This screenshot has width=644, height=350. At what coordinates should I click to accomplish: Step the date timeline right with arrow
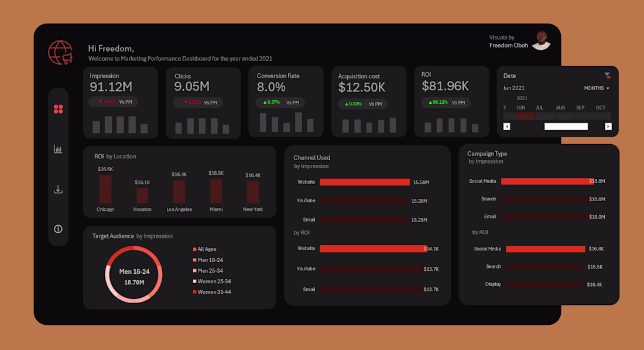point(608,127)
